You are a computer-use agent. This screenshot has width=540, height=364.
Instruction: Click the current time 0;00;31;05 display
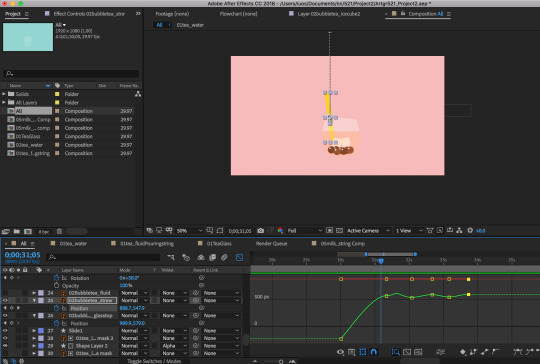(22, 255)
